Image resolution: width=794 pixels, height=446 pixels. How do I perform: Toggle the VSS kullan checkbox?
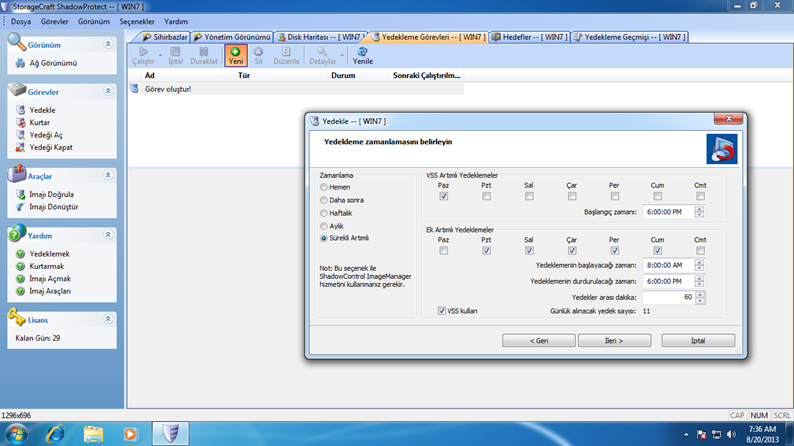442,311
